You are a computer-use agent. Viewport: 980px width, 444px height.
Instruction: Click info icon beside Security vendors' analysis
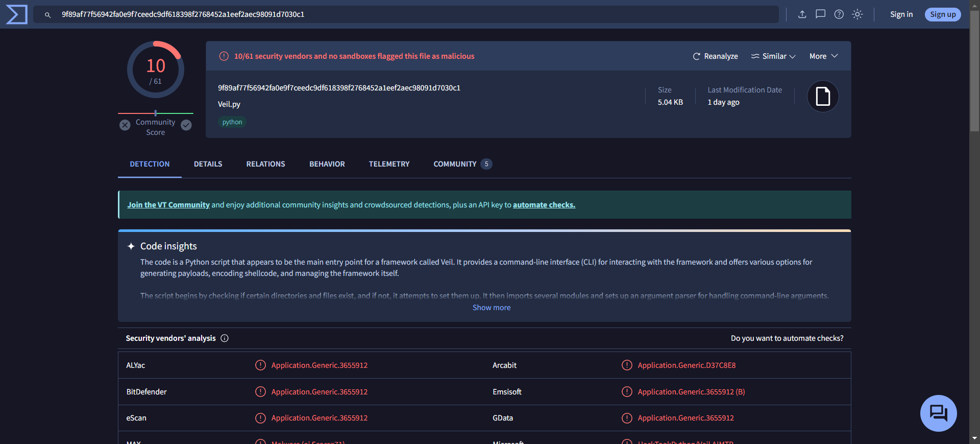pyautogui.click(x=225, y=338)
